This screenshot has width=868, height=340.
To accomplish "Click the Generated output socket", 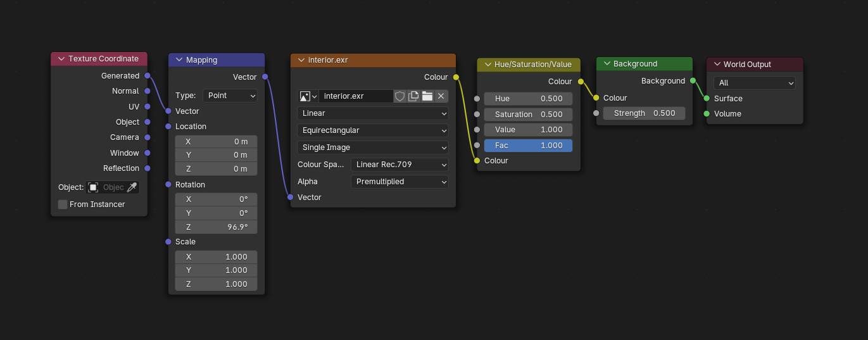I will click(148, 76).
